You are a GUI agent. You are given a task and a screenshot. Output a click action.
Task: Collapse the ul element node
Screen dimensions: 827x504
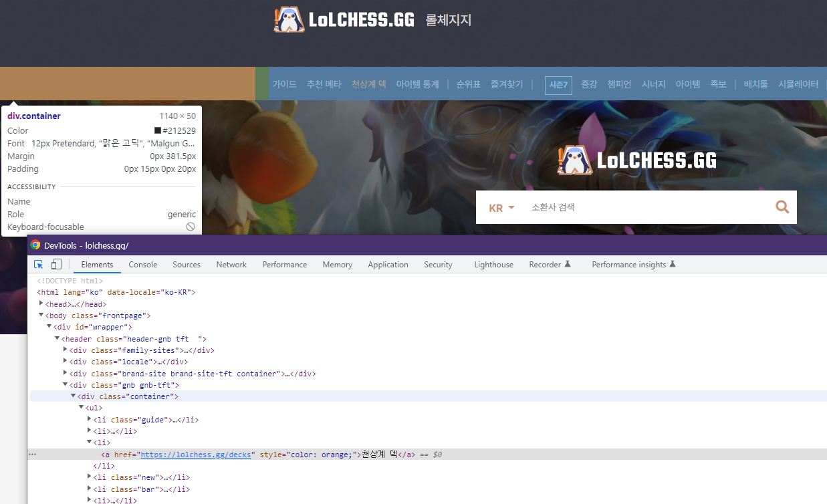(82, 408)
